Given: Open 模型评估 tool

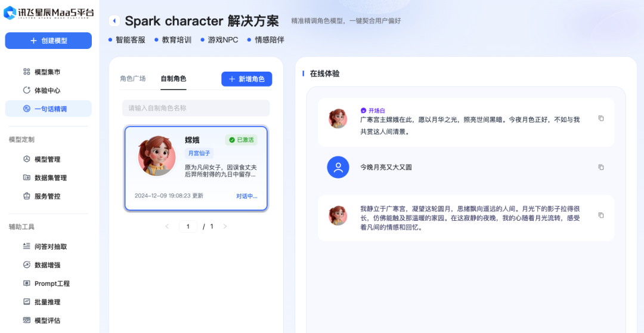Looking at the screenshot, I should (x=48, y=320).
